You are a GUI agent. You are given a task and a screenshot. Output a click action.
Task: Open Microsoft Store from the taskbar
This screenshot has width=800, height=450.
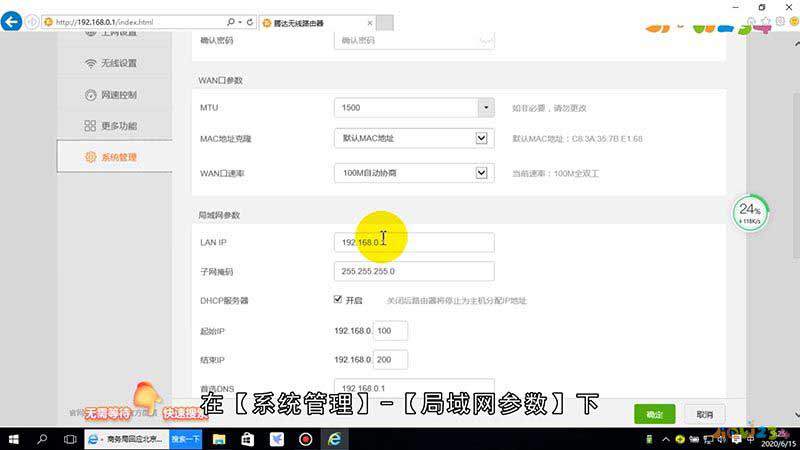247,439
